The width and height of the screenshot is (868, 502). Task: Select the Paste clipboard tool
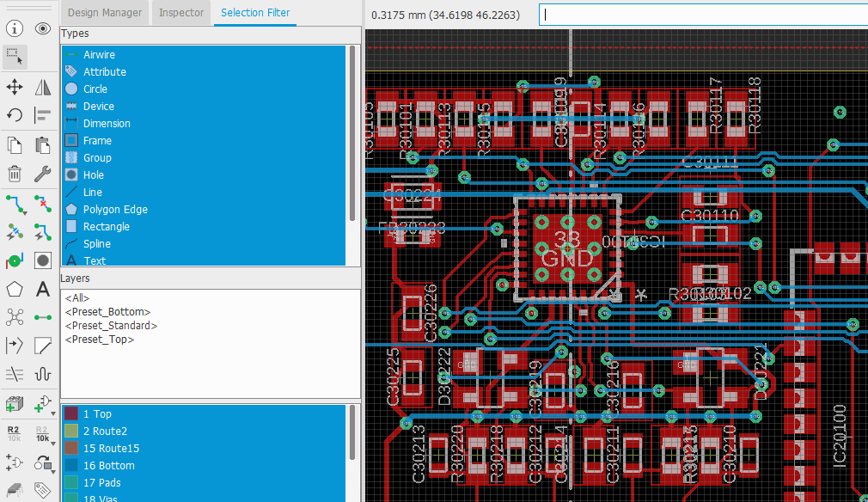tap(43, 144)
